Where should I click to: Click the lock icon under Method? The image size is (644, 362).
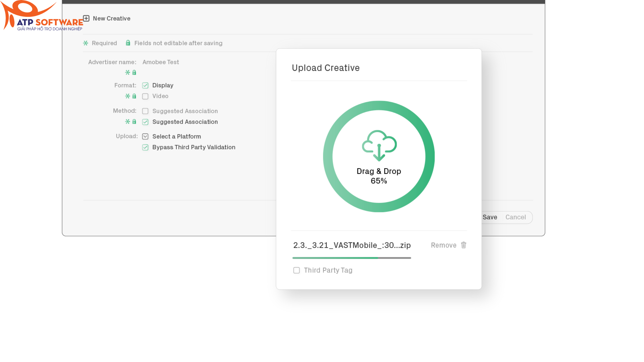click(134, 121)
